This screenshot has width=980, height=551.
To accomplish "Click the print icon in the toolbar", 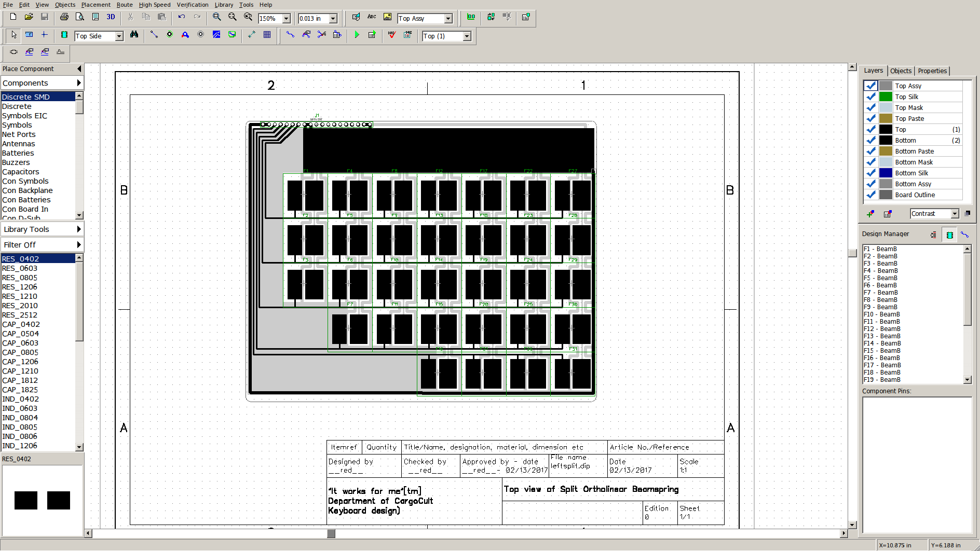I will tap(64, 17).
